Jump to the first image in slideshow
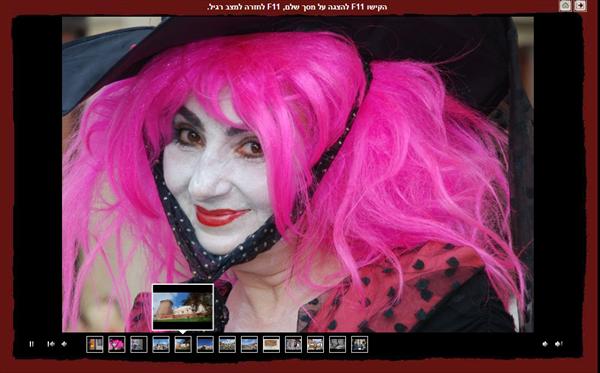600x373 pixels. tap(51, 344)
